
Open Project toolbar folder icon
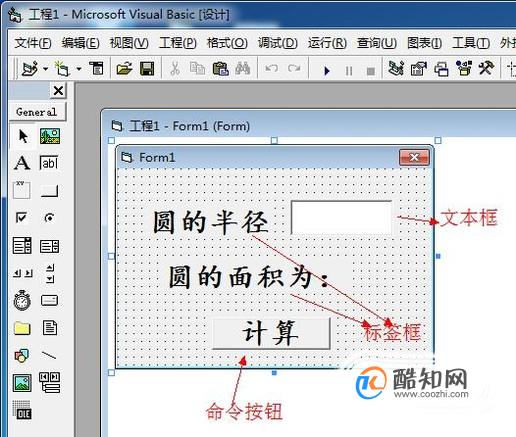pos(124,69)
